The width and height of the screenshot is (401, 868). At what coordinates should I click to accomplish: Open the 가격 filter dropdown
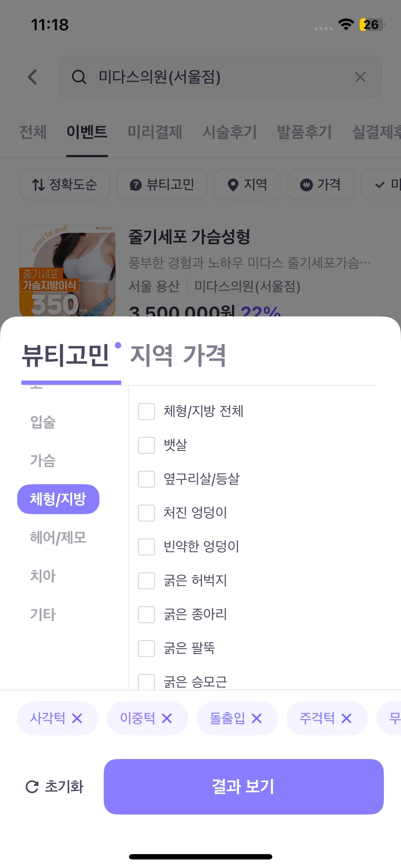click(x=320, y=185)
